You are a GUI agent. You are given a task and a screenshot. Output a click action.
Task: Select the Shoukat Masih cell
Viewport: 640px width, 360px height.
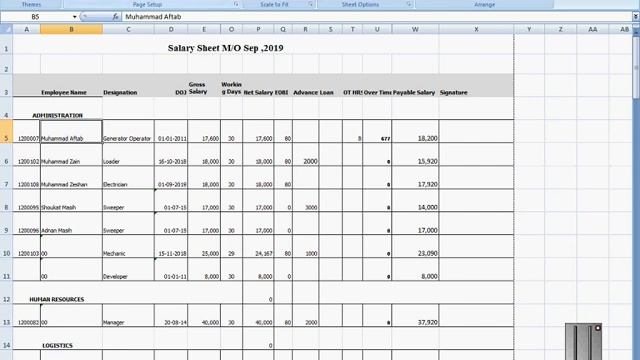click(71, 200)
